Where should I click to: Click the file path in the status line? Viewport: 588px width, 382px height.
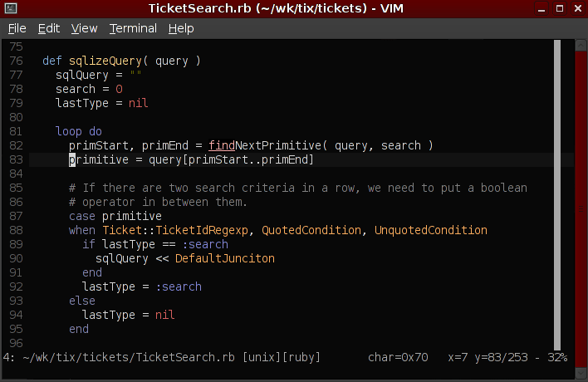click(129, 357)
